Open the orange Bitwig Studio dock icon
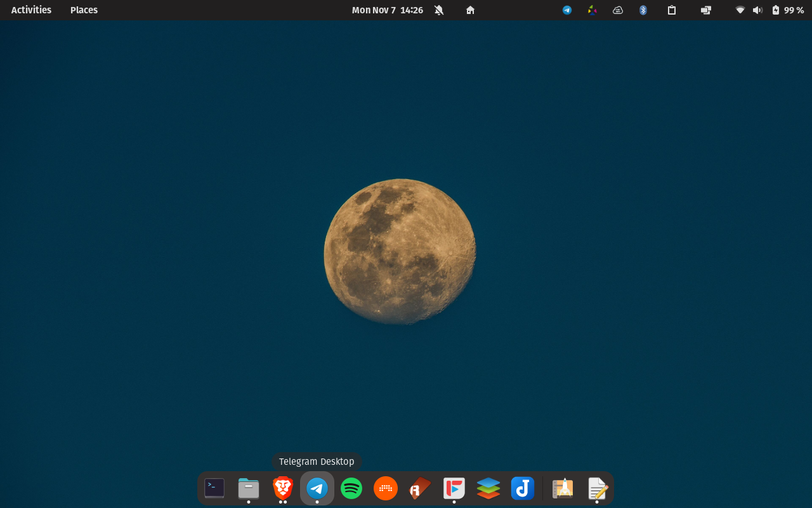 tap(386, 488)
